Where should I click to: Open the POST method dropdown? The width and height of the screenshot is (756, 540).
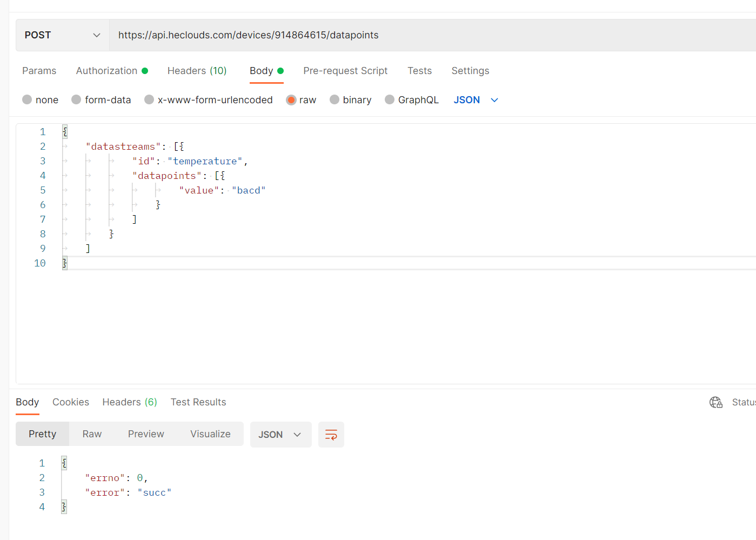(x=62, y=35)
